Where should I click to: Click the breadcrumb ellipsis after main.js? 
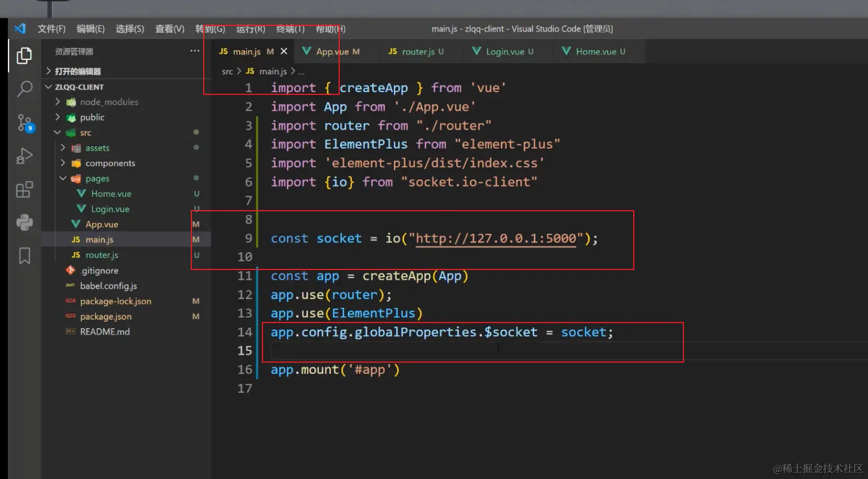[301, 72]
